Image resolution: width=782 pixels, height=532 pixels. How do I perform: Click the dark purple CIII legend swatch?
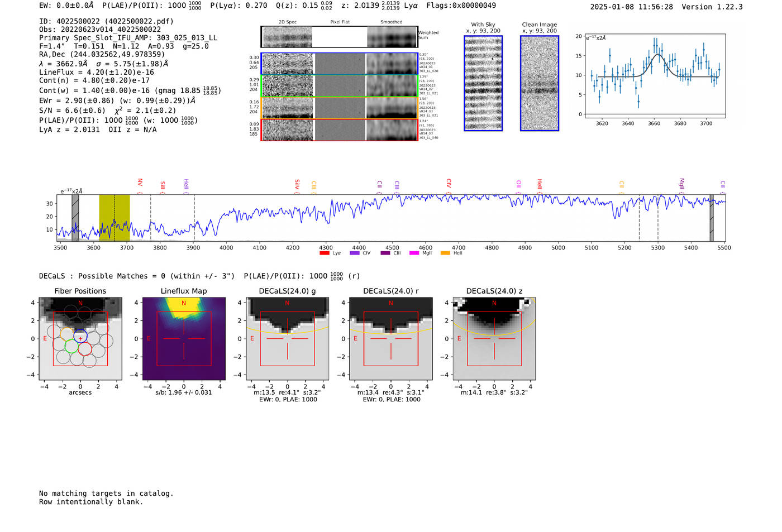[385, 253]
